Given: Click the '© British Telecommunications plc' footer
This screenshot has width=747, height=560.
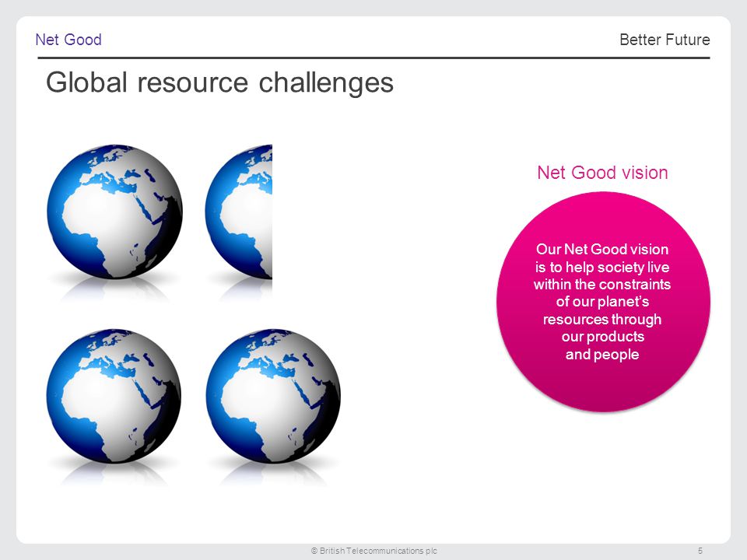Looking at the screenshot, I should (374, 551).
